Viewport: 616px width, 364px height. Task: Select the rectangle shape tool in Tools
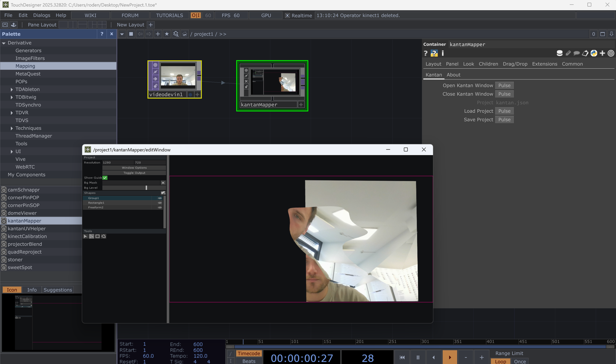[98, 236]
